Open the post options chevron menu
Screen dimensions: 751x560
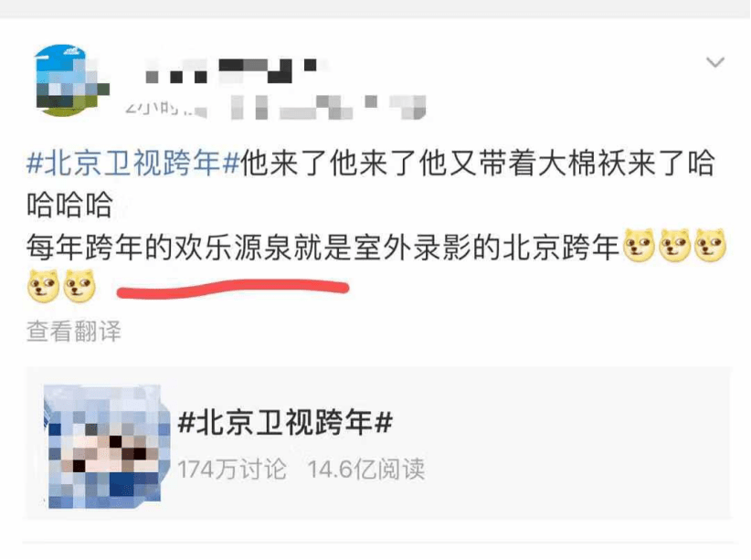pos(714,62)
